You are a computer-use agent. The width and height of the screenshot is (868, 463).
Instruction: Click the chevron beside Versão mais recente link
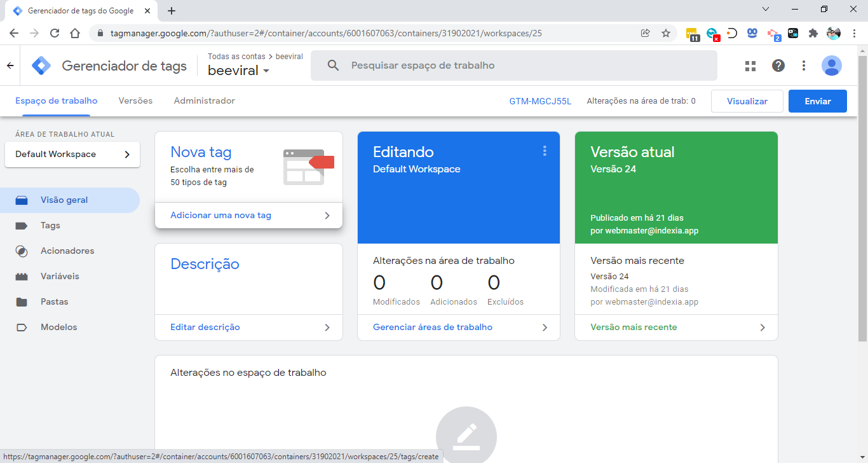[763, 328]
